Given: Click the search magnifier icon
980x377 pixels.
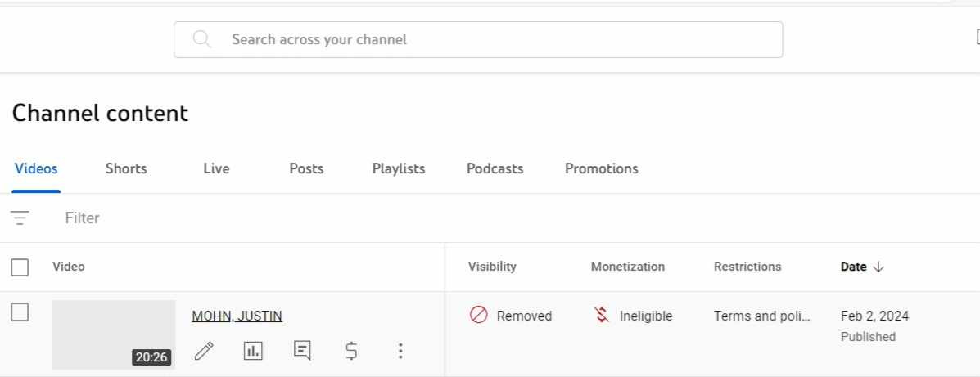Looking at the screenshot, I should pyautogui.click(x=201, y=39).
